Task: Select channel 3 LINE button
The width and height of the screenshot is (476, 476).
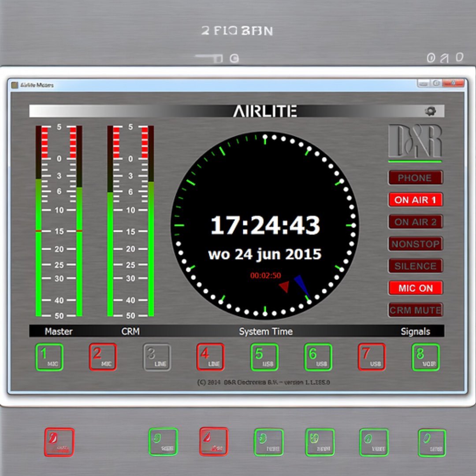Action: [157, 357]
